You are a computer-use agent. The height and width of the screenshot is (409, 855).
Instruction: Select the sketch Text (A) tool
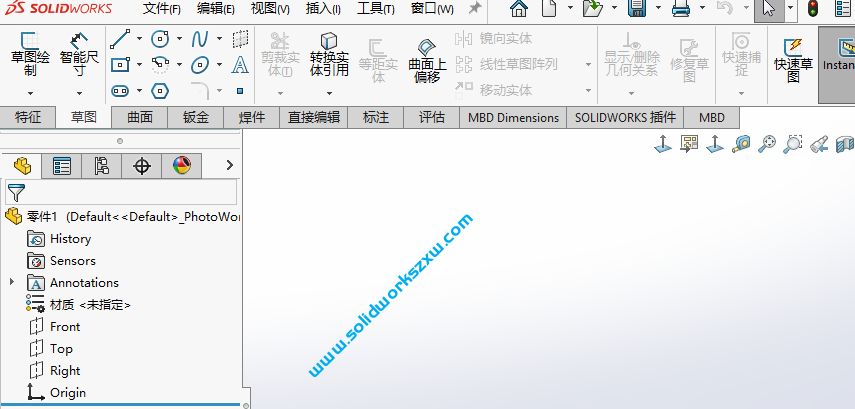240,65
